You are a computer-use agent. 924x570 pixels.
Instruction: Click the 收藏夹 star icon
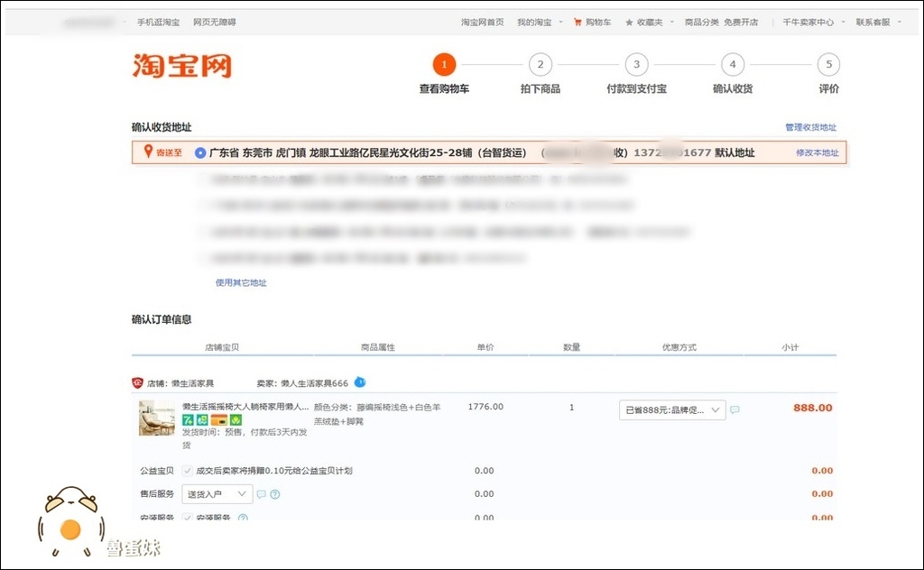[629, 23]
